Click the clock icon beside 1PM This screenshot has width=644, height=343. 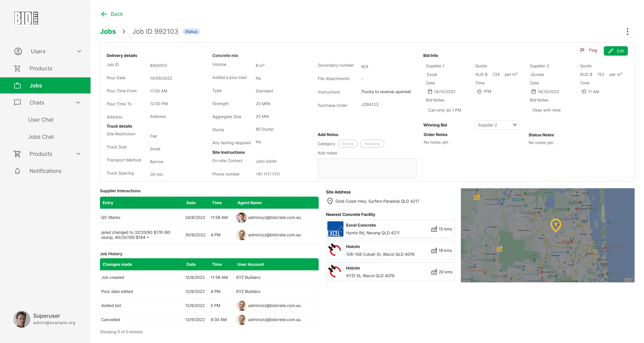[479, 91]
